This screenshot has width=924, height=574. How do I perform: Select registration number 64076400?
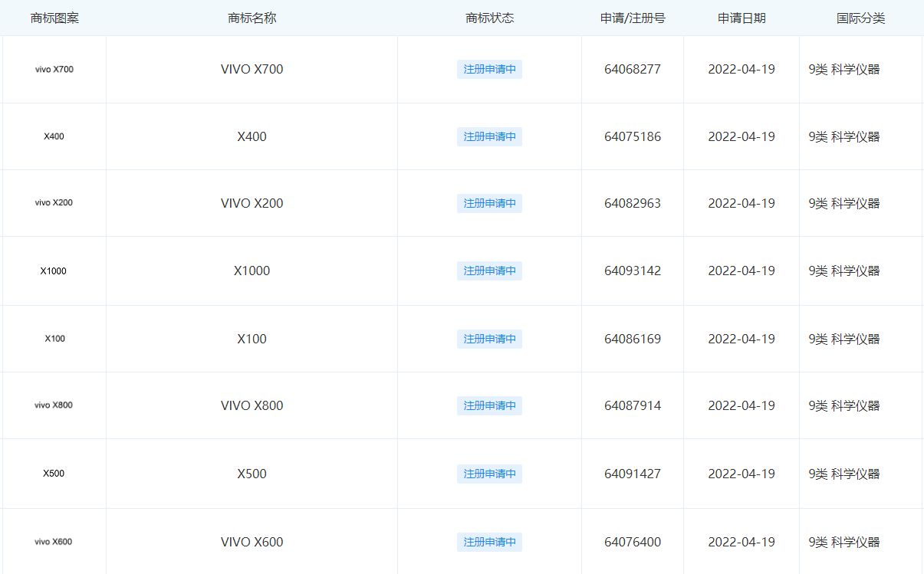pos(633,542)
